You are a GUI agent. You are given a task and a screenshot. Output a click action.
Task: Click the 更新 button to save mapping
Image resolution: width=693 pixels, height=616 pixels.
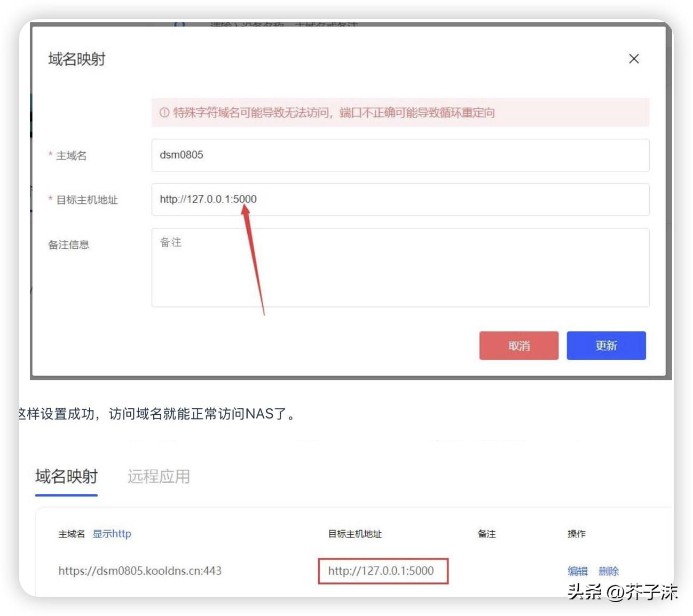coord(606,345)
